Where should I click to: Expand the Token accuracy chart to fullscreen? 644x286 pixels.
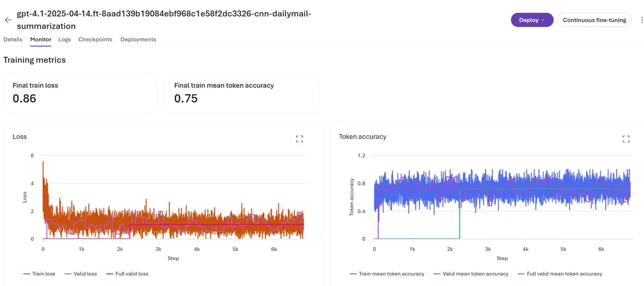click(x=626, y=139)
